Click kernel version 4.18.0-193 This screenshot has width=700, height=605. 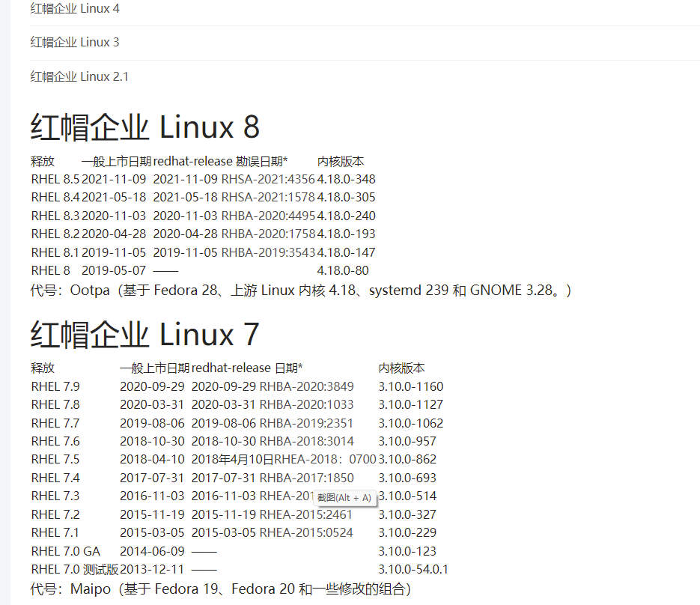tap(347, 234)
